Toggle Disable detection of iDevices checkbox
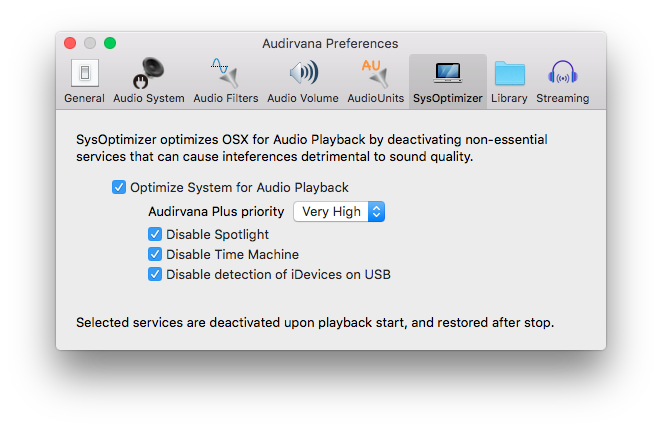Screen dimensions: 662x430 coord(155,274)
